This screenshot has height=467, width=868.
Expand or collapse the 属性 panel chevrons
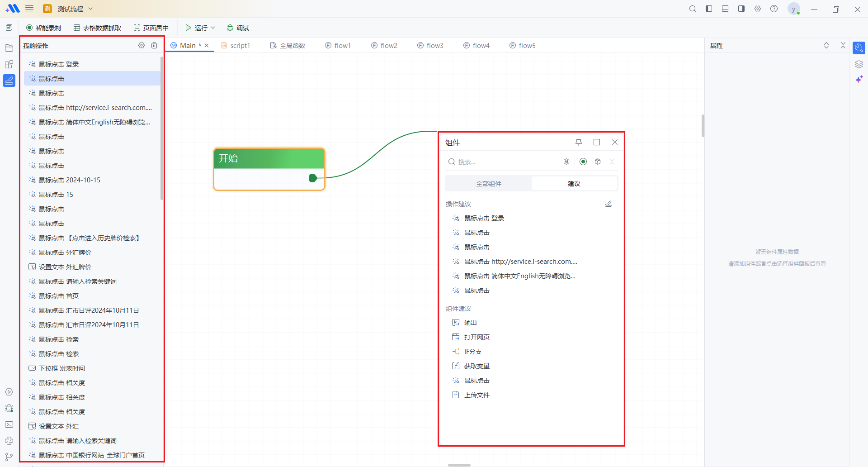(x=826, y=45)
